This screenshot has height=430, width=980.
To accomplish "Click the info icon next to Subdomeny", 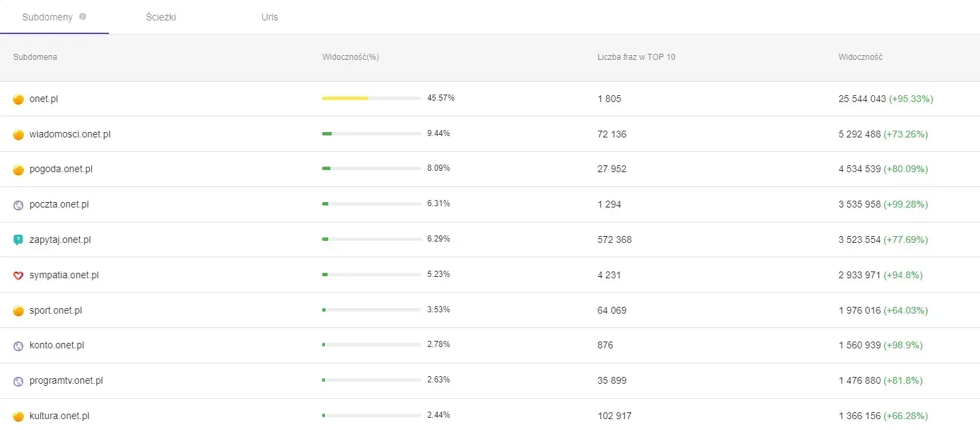I will 83,17.
